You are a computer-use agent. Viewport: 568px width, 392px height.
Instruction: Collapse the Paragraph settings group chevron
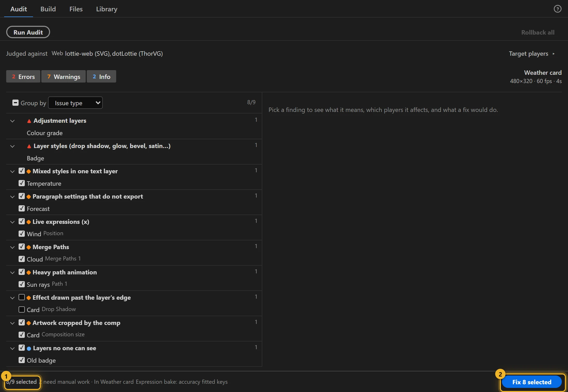click(12, 197)
